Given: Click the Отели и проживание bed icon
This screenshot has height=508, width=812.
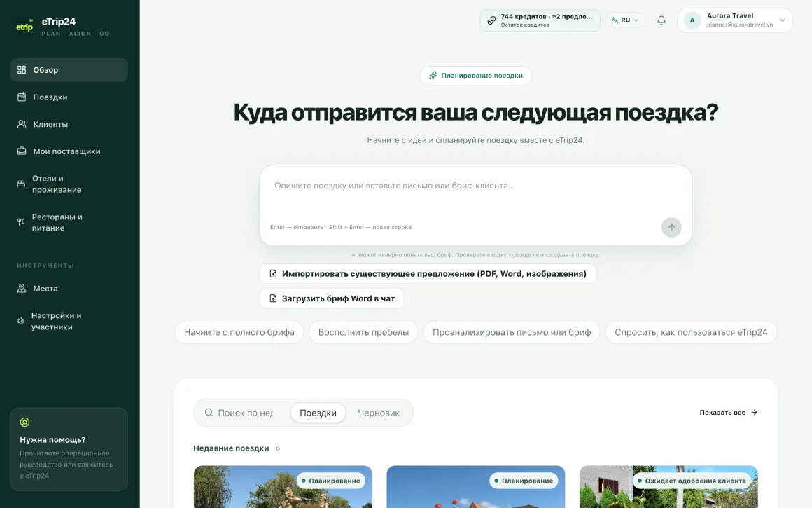Looking at the screenshot, I should pos(21,184).
